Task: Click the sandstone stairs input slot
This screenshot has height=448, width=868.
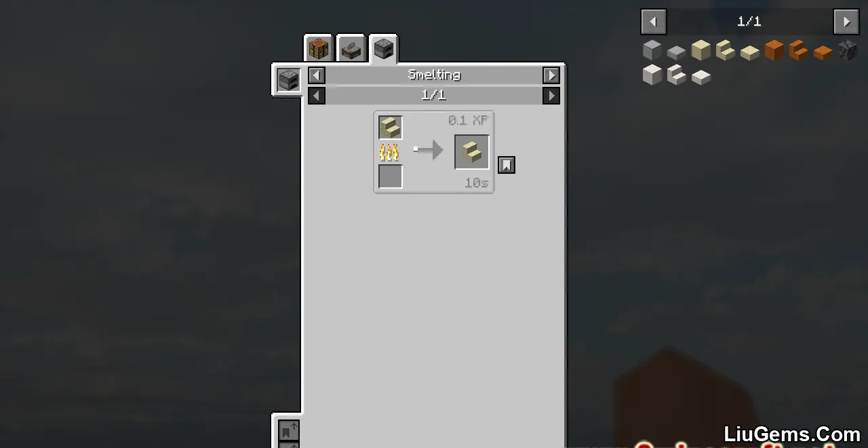Action: [x=391, y=128]
